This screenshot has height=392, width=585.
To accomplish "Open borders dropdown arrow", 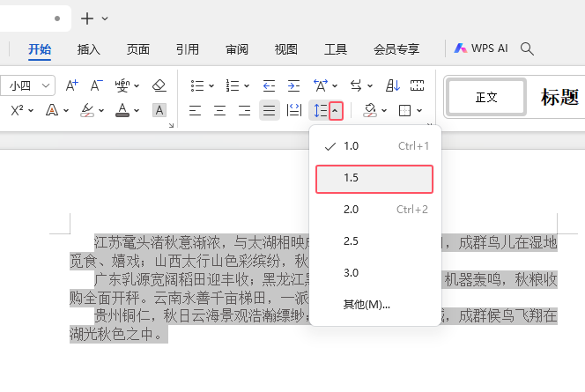I will [x=419, y=110].
